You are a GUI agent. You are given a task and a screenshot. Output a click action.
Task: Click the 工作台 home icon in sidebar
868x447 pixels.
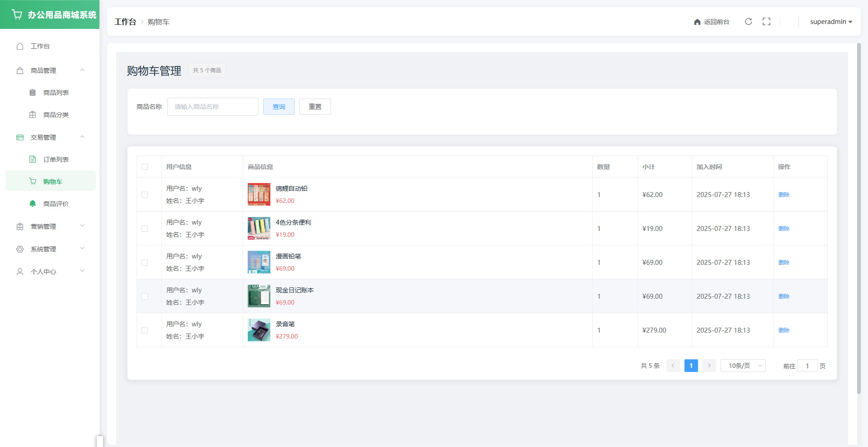coord(20,46)
